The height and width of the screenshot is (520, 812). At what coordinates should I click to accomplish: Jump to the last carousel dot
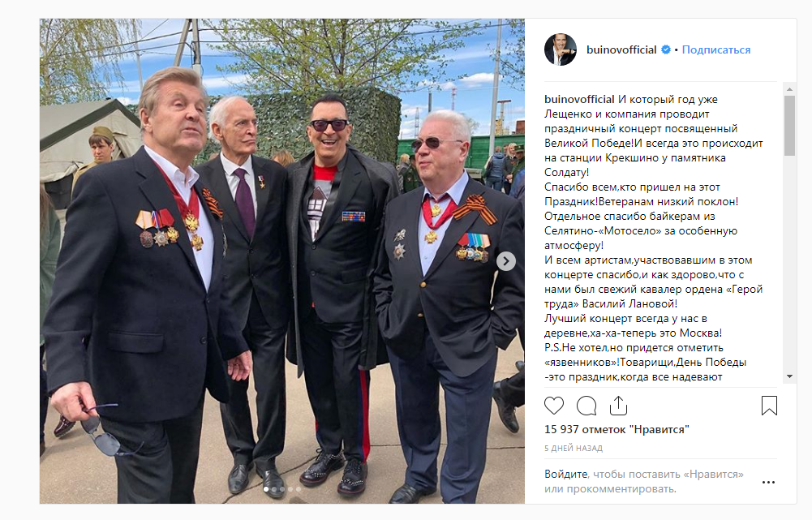(299, 489)
